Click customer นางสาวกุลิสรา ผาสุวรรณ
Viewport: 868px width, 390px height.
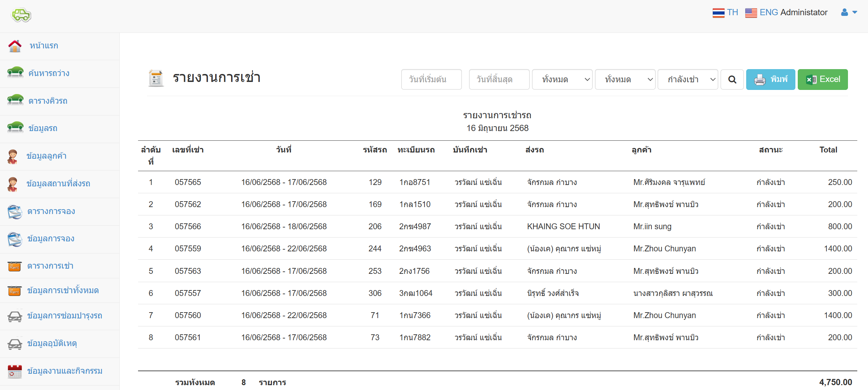pyautogui.click(x=673, y=293)
